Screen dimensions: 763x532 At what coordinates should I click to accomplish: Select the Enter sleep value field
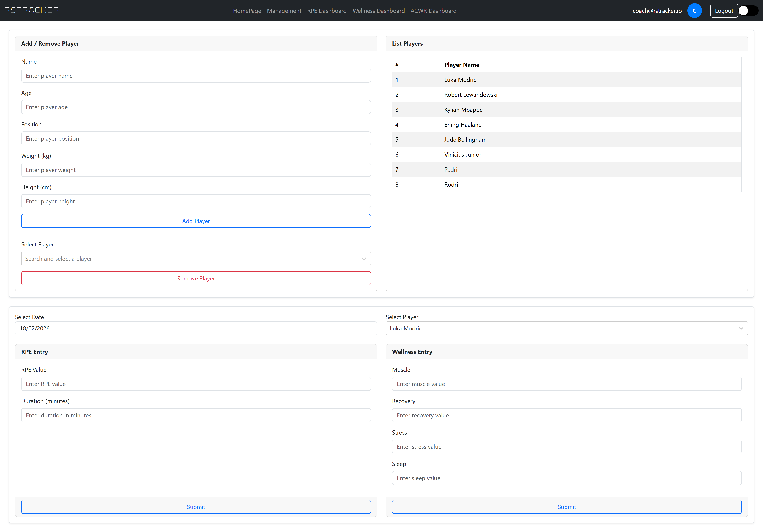click(567, 478)
